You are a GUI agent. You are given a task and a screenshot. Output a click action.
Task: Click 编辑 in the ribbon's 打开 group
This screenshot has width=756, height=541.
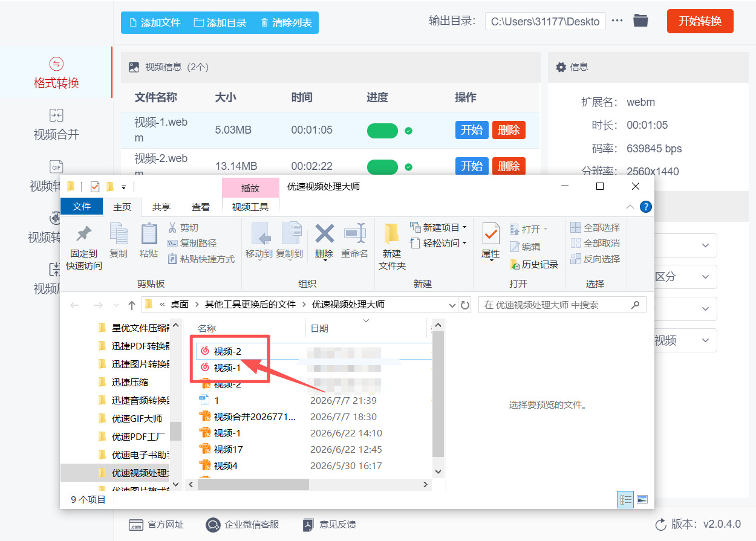(525, 247)
